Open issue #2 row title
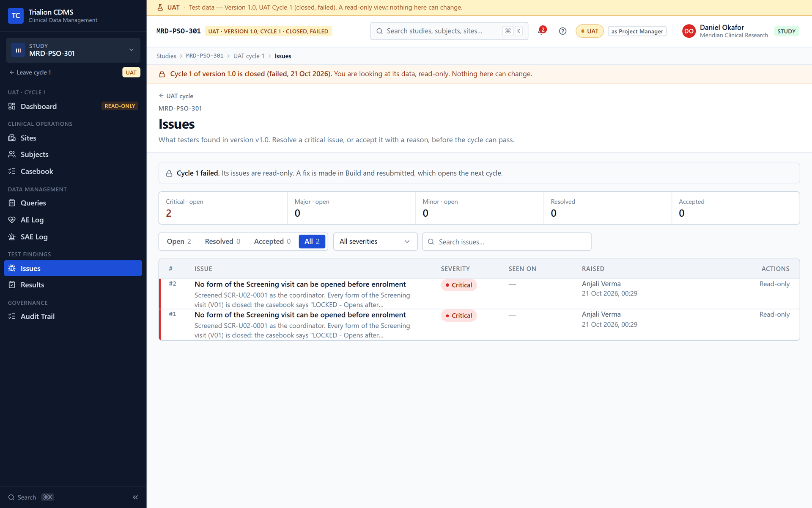The image size is (812, 508). click(x=300, y=284)
